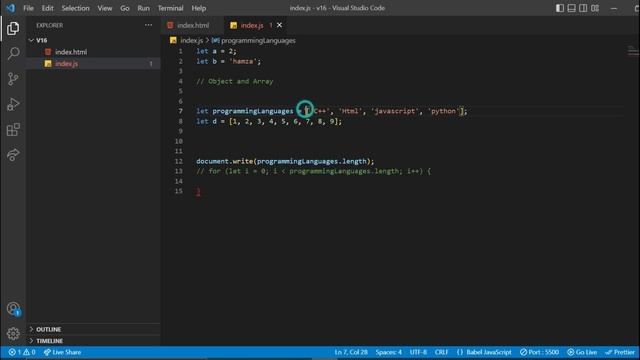Viewport: 640px width, 360px height.
Task: Open the File menu
Action: coord(28,8)
